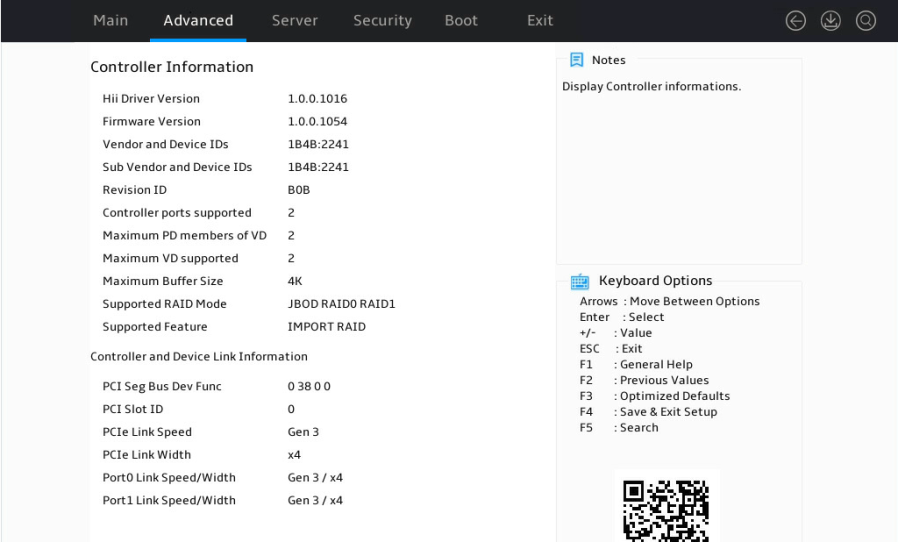This screenshot has width=898, height=542.
Task: Select the PCI Slot ID label
Action: click(x=133, y=409)
